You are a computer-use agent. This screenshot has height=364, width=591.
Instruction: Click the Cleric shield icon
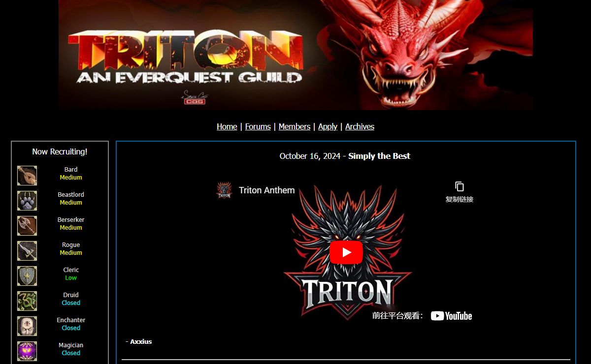coord(27,276)
